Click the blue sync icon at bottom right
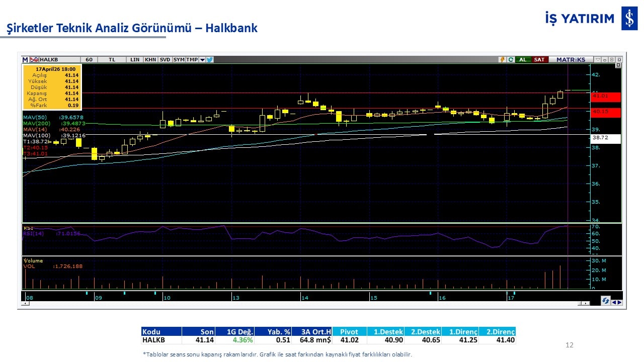The width and height of the screenshot is (644, 362). pyautogui.click(x=606, y=301)
